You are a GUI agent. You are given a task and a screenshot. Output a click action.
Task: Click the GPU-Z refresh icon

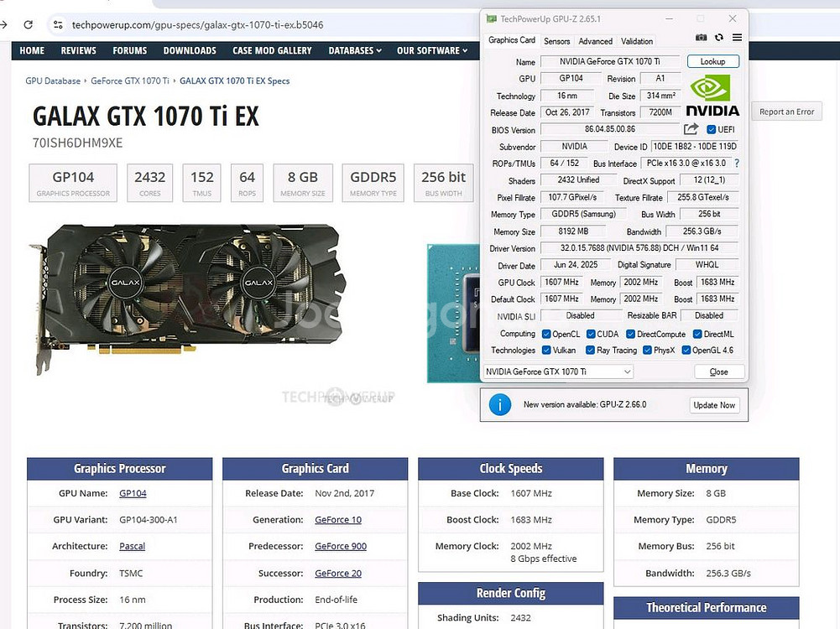pos(719,38)
